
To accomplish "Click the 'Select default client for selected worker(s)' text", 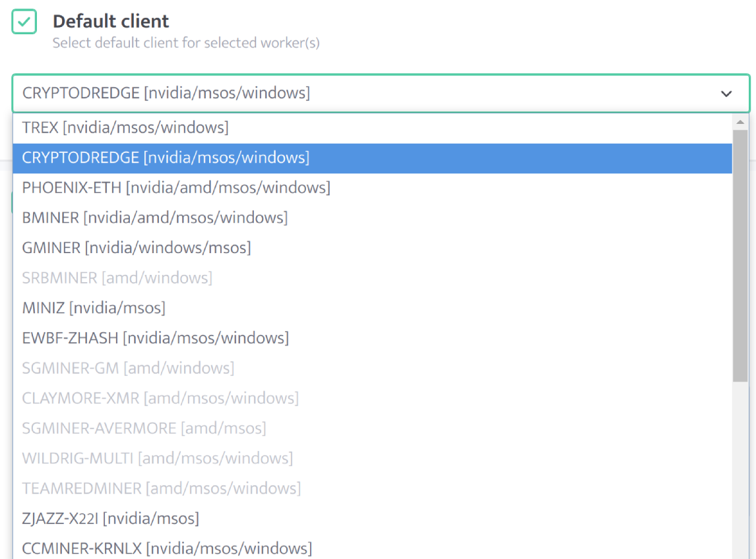I will tap(186, 43).
